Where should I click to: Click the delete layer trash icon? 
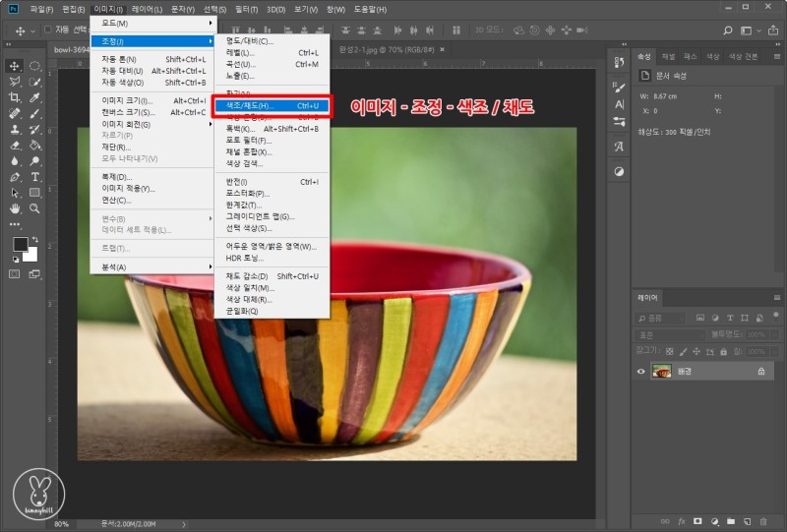(762, 520)
